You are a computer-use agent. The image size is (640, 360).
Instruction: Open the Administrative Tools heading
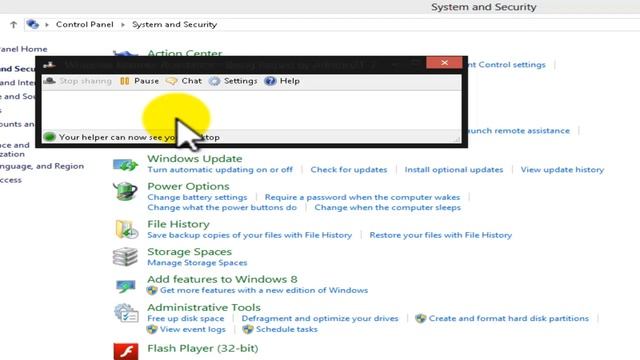pos(204,307)
